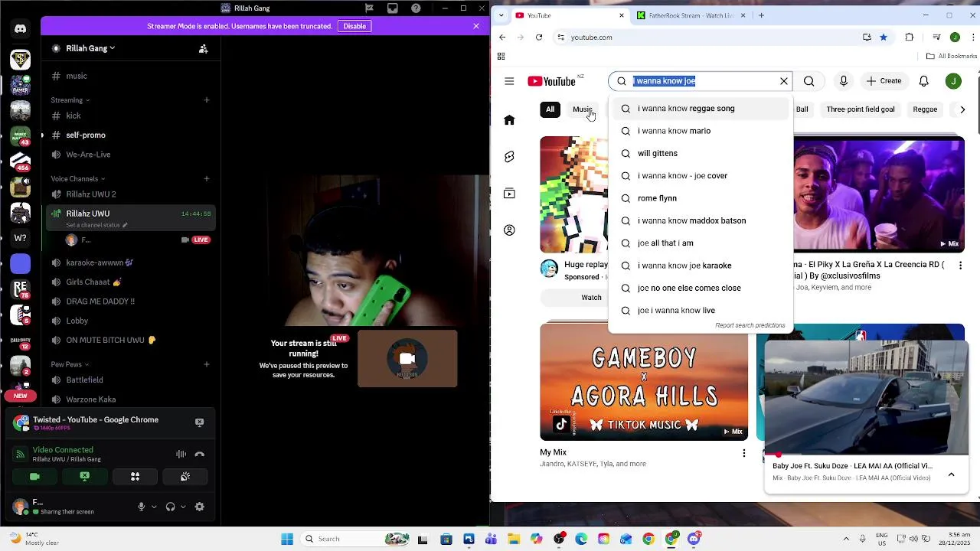This screenshot has height=551, width=980.
Task: Open the soundboard button in Discord
Action: [x=185, y=476]
